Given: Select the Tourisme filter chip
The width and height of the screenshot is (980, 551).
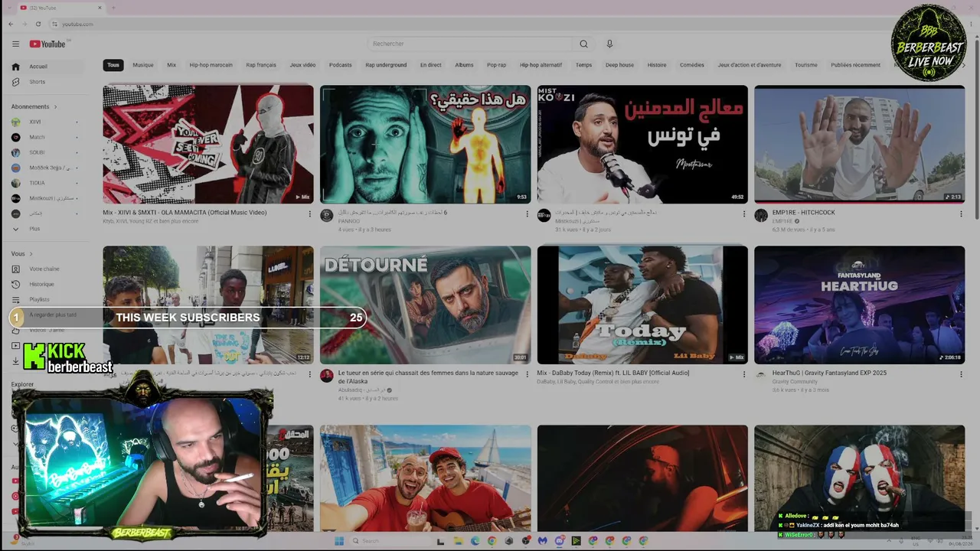Looking at the screenshot, I should click(806, 65).
